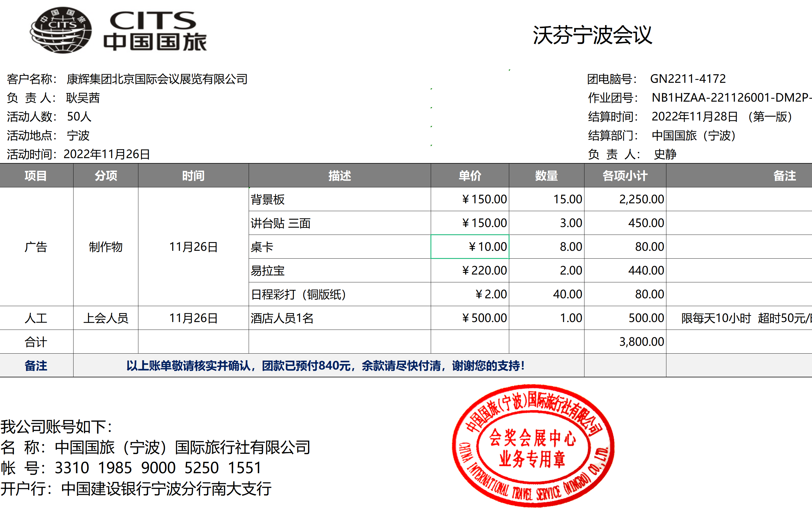Select the 单价 column header cell

[470, 176]
